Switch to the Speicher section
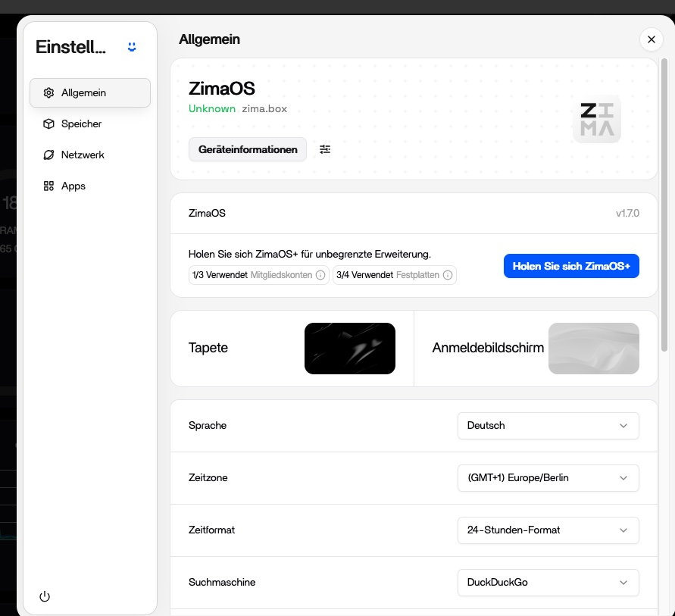The height and width of the screenshot is (616, 675). [x=90, y=124]
